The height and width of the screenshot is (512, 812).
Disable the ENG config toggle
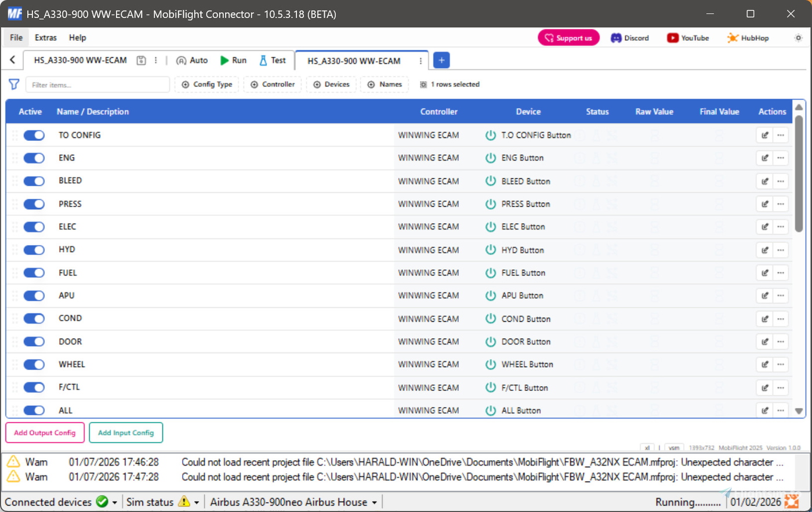[x=34, y=158]
